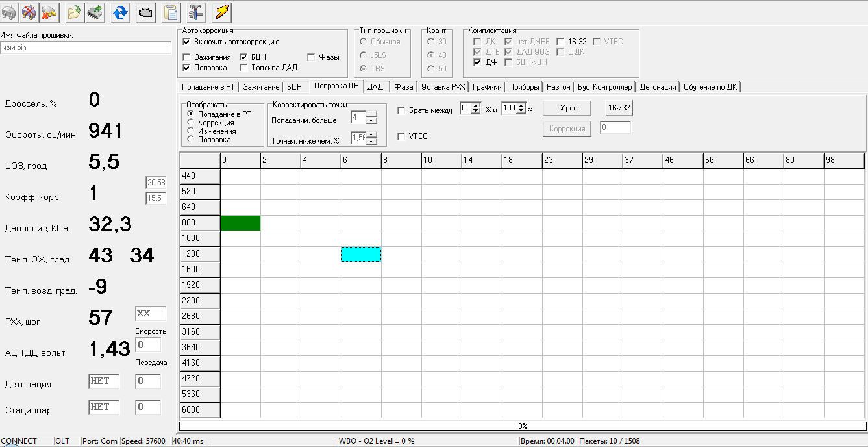Uncheck the 'БЦН' autocorrection checkbox
The image size is (868, 447).
tap(244, 57)
